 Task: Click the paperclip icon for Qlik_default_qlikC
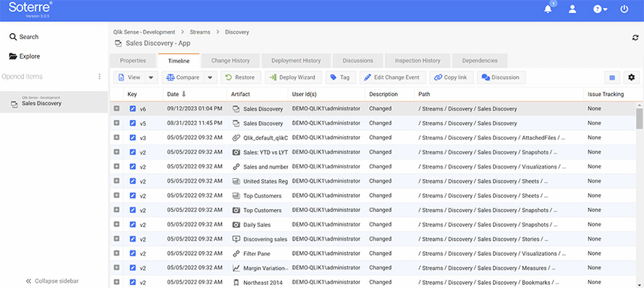pos(236,138)
